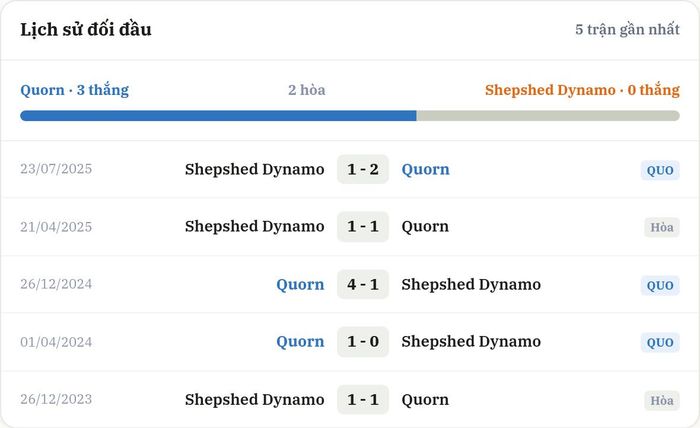Click the QUO badge for 23/07/2025 match

pyautogui.click(x=660, y=170)
